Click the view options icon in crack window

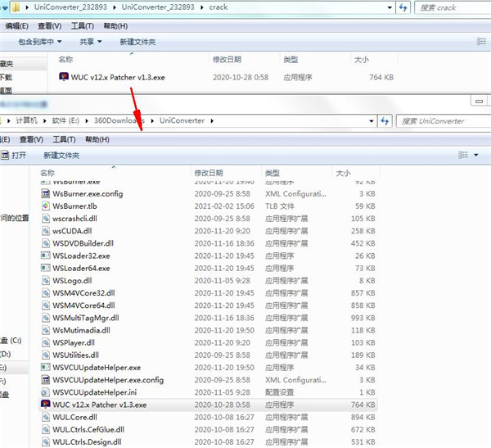[x=481, y=42]
